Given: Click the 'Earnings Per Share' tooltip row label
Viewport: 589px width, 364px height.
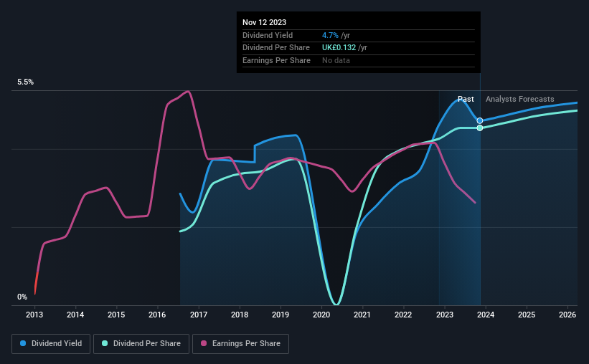Looking at the screenshot, I should (276, 60).
